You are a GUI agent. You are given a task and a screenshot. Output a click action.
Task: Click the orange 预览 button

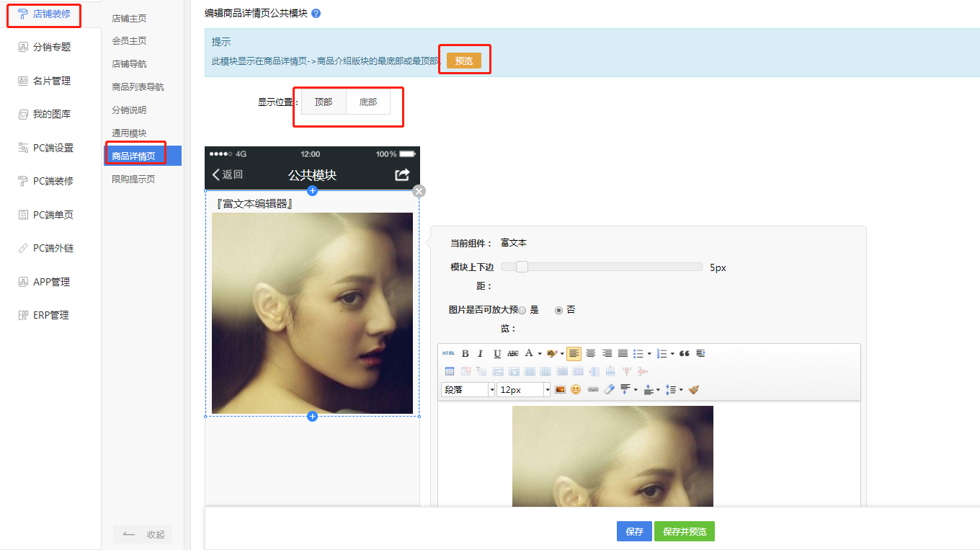coord(463,61)
